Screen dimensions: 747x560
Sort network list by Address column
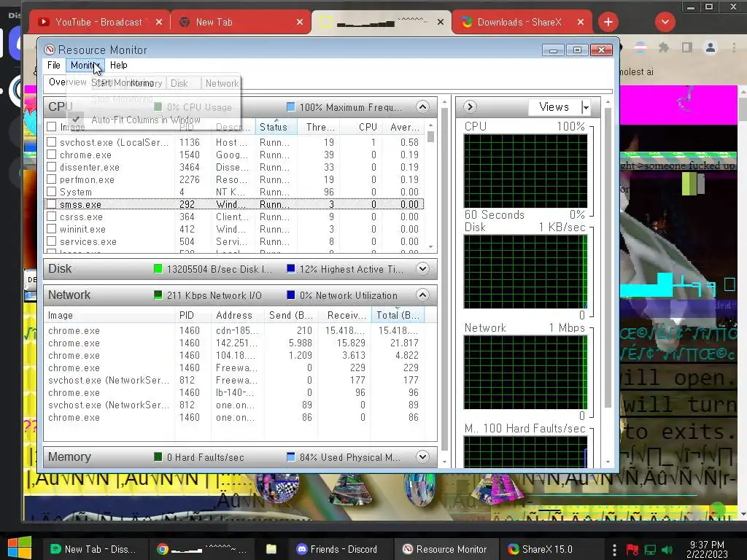click(238, 315)
